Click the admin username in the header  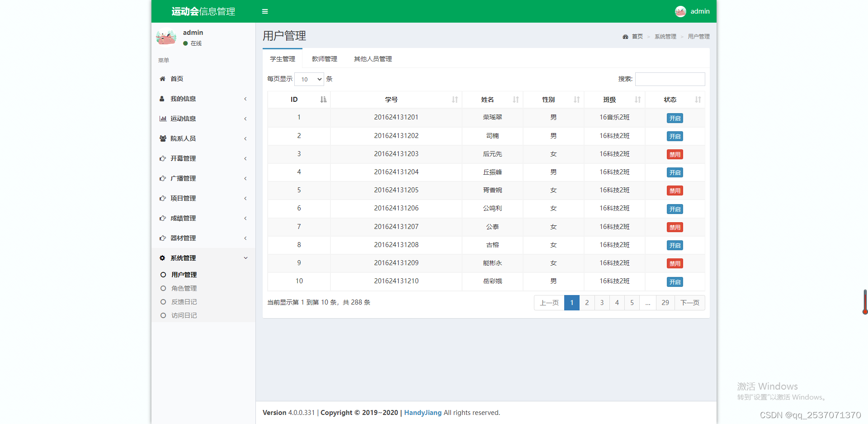point(700,11)
